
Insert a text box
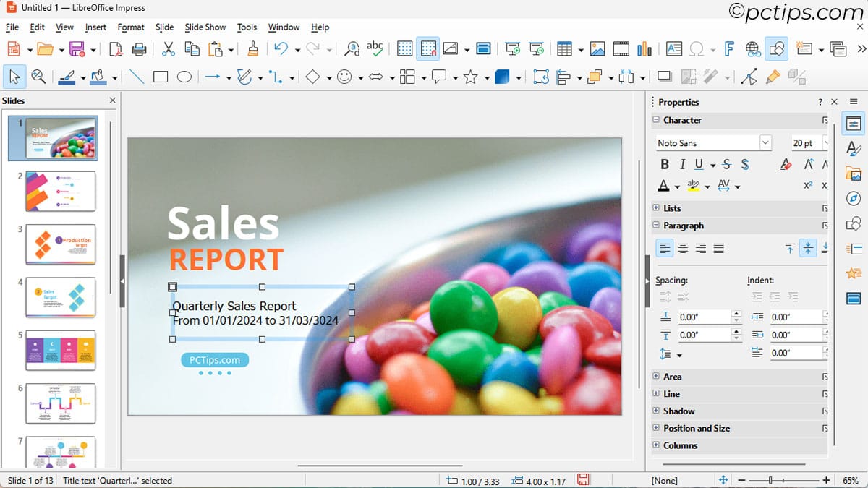pyautogui.click(x=674, y=48)
